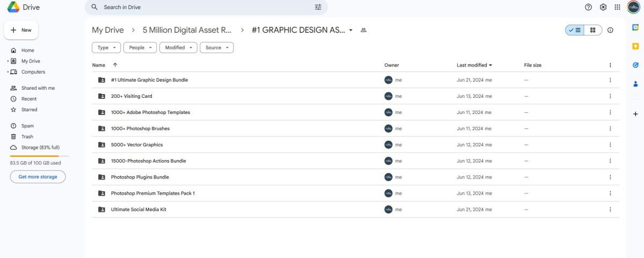The image size is (644, 258).
Task: Open Google Tasks in side panel
Action: 635,65
